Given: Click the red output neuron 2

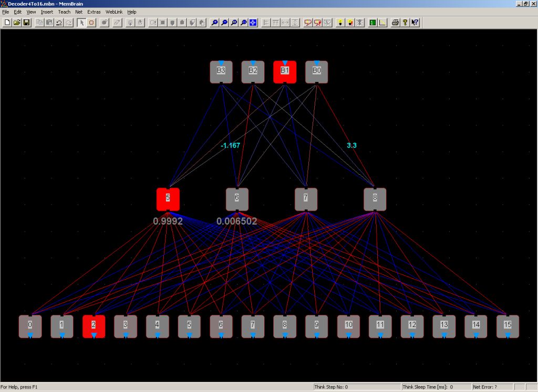Looking at the screenshot, I should click(x=94, y=326).
